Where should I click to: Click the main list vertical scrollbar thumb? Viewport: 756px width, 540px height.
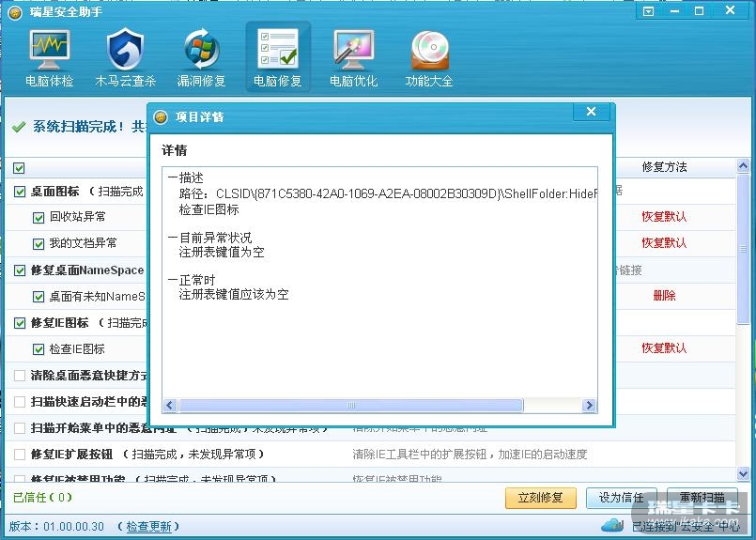743,250
